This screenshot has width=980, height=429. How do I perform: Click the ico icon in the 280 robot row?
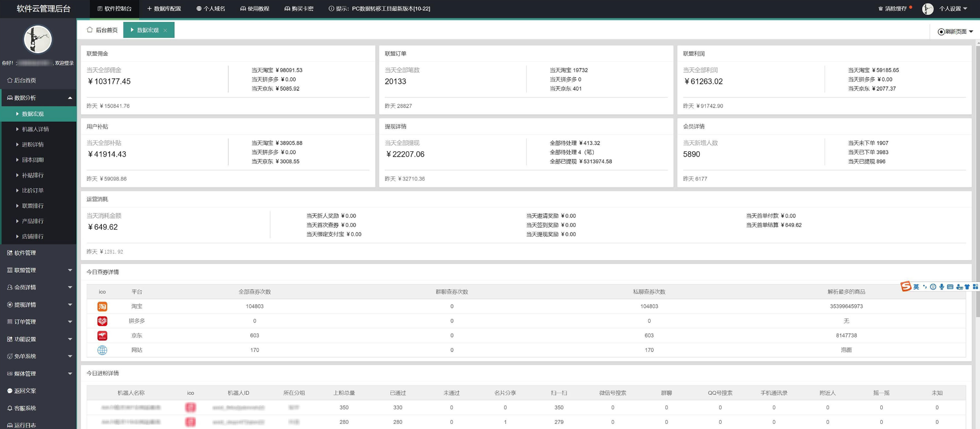pos(190,422)
